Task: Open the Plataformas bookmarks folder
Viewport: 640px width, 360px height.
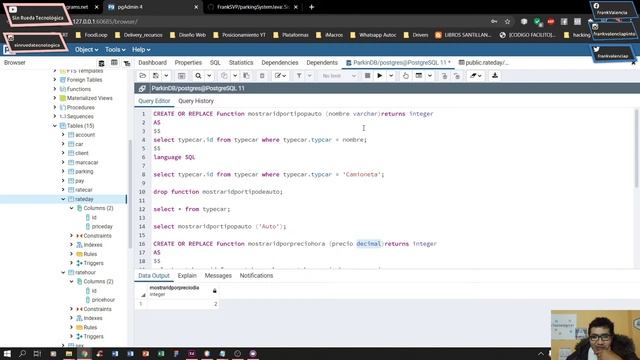Action: 291,35
